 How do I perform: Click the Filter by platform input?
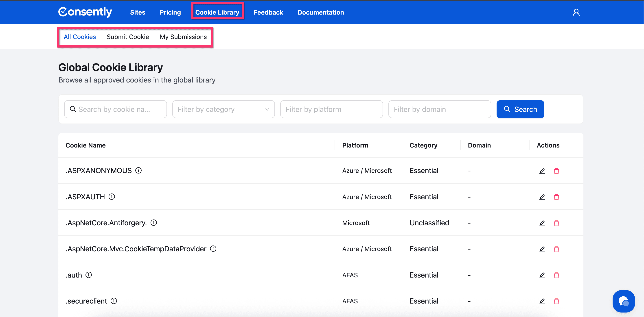pos(331,109)
